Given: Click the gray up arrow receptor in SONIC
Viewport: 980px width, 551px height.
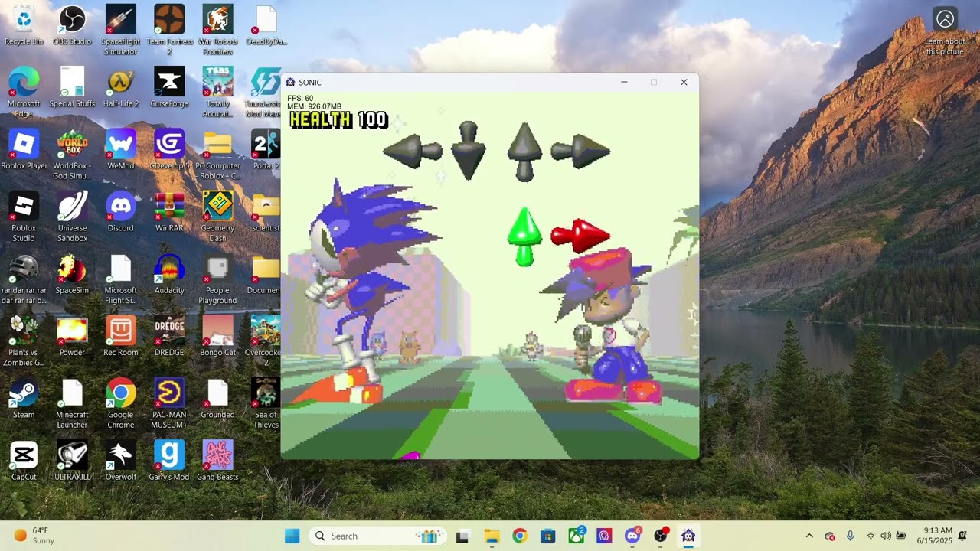Looking at the screenshot, I should pyautogui.click(x=524, y=151).
